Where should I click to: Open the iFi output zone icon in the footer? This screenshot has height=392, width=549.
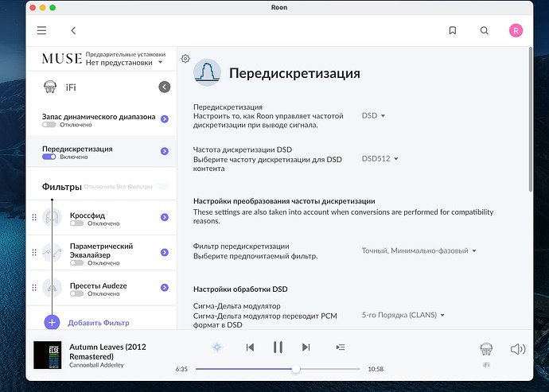click(x=486, y=349)
